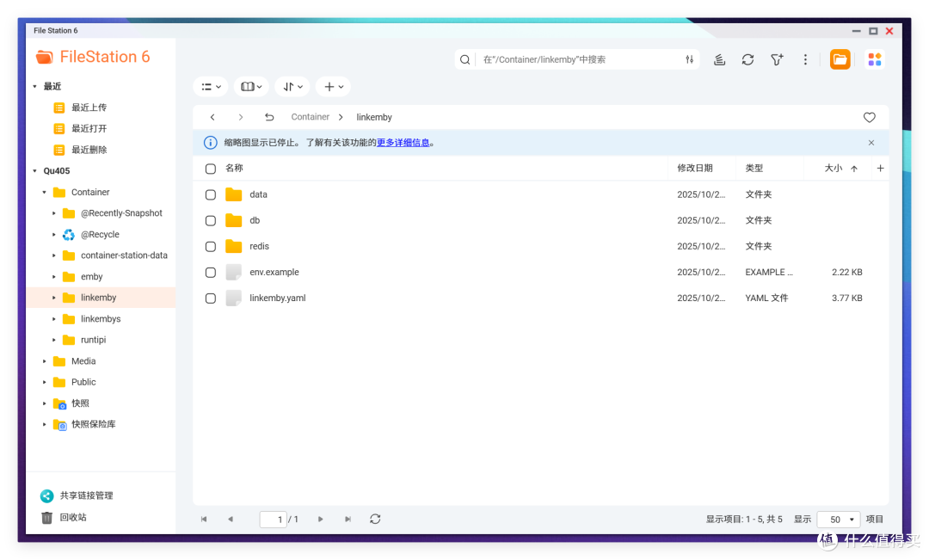This screenshot has width=929, height=560.
Task: Select the @Recently-Snapshot tree folder
Action: [x=121, y=213]
